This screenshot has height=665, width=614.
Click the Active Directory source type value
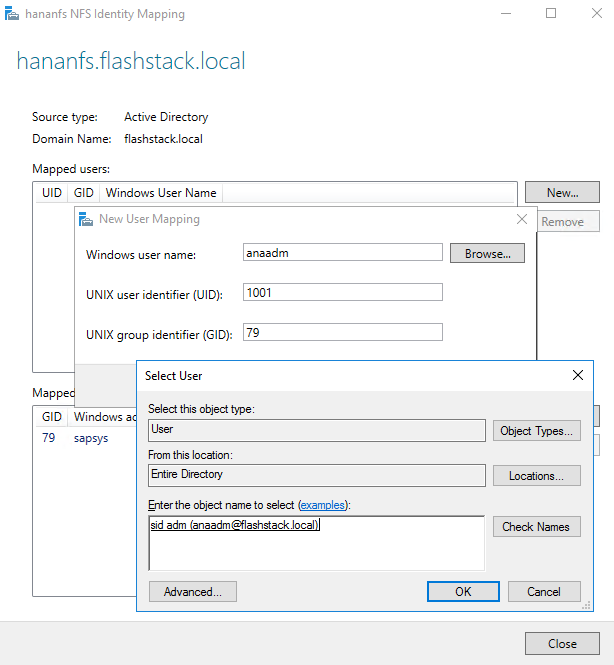pyautogui.click(x=166, y=117)
